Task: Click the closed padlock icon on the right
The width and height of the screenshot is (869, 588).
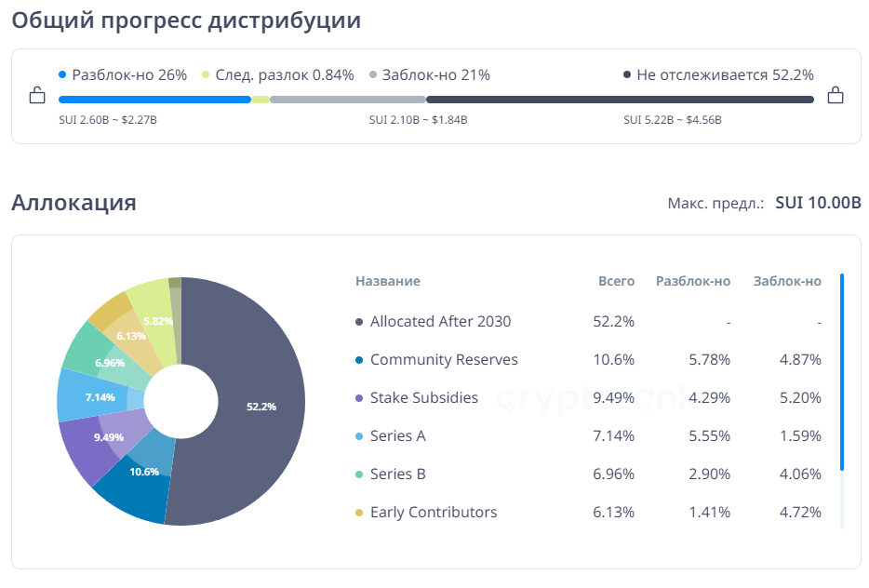Action: [835, 95]
